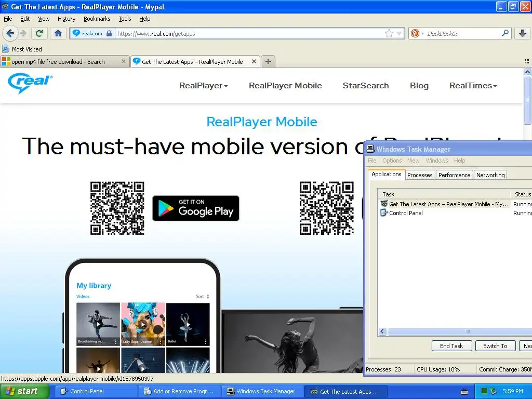
Task: Select the Control Panel task row
Action: (x=455, y=213)
